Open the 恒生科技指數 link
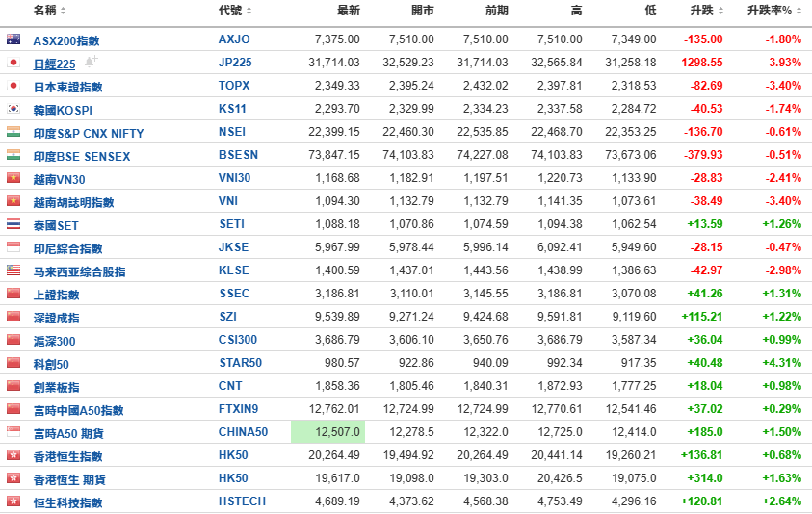Viewport: 812px width, 514px height. pos(67,502)
